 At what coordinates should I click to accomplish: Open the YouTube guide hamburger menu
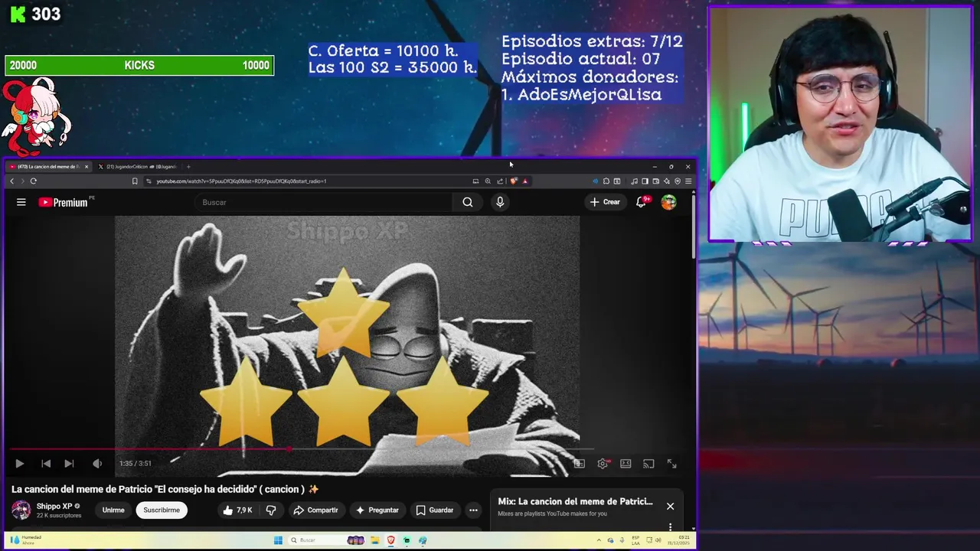tap(21, 202)
